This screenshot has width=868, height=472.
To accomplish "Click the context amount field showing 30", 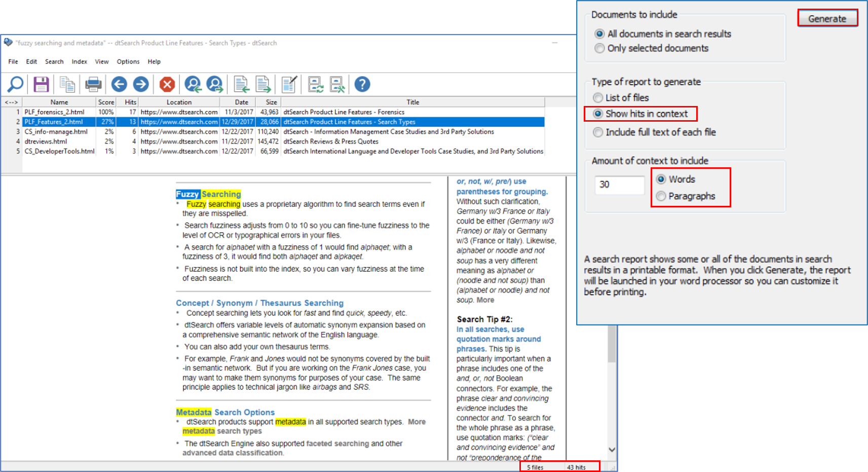I will coord(619,185).
